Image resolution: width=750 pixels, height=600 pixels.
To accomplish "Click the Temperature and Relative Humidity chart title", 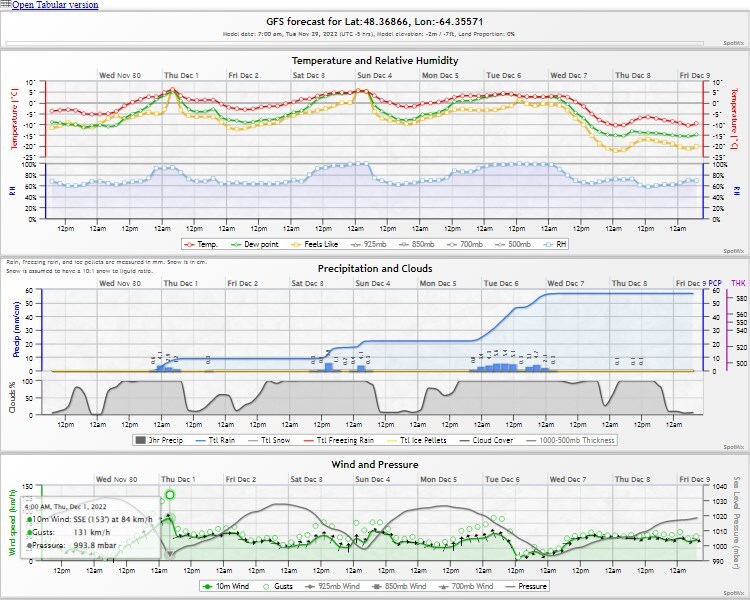I will (375, 61).
